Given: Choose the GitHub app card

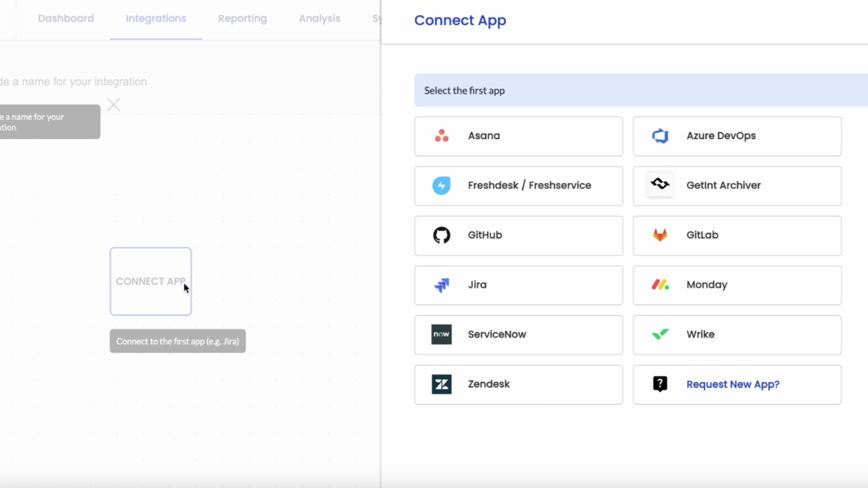Looking at the screenshot, I should [x=519, y=236].
